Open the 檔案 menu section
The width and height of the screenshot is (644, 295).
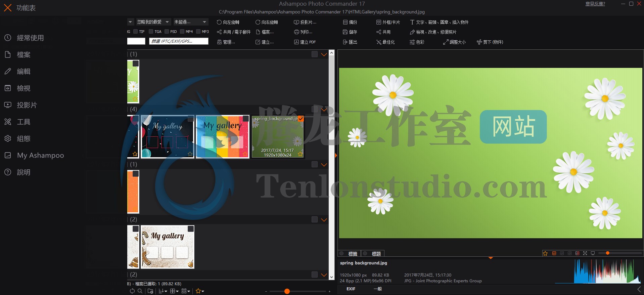[17, 54]
